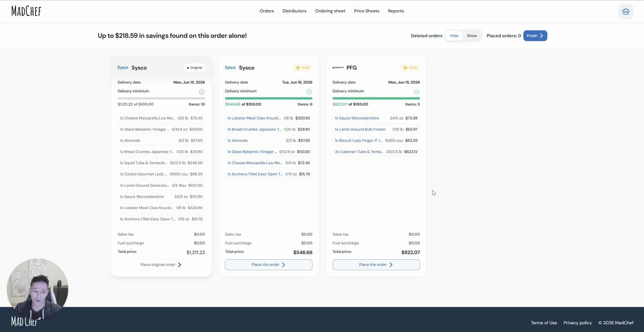Screen dimensions: 644x332
Task: Place the order on the PFG card
Action: point(376,265)
